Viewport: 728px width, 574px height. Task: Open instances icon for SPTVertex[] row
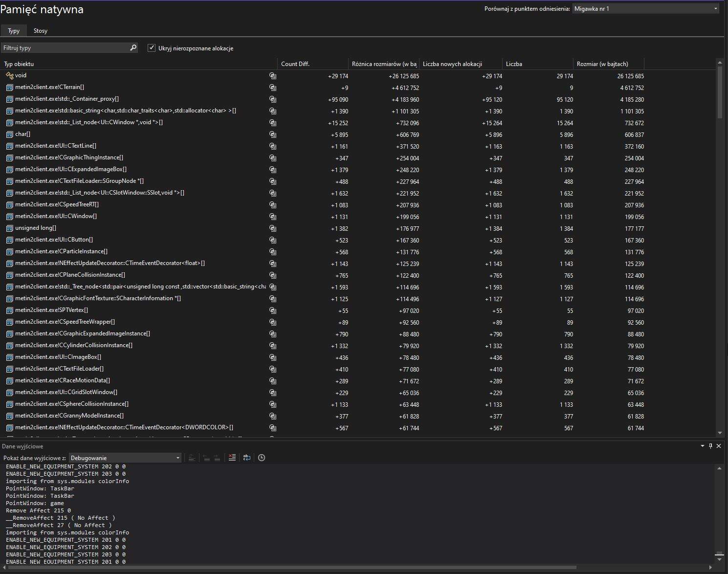tap(273, 310)
